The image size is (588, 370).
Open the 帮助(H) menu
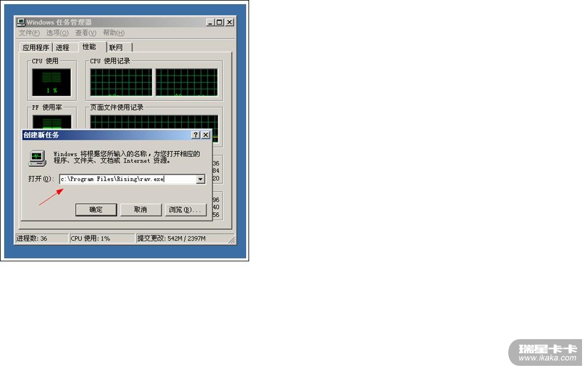click(114, 33)
